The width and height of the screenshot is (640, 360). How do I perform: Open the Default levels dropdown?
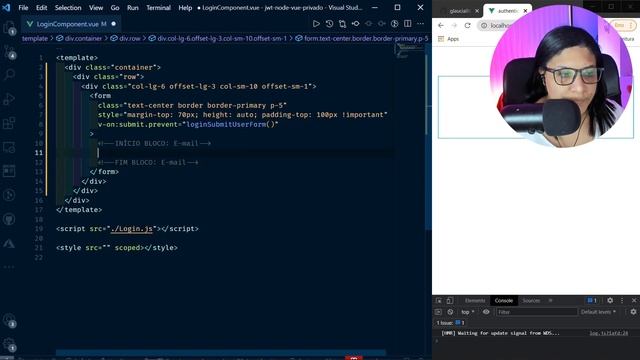(x=598, y=312)
